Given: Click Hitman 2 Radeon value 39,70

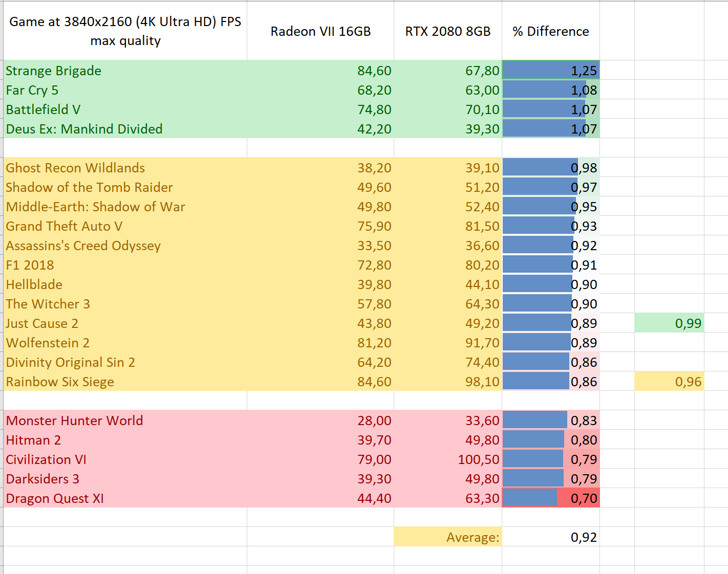Looking at the screenshot, I should [x=320, y=439].
